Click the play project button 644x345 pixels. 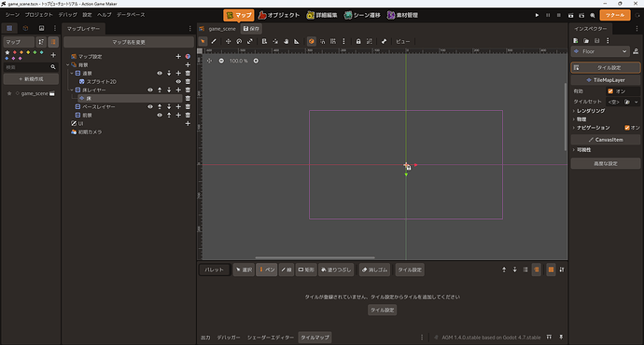[x=537, y=15]
